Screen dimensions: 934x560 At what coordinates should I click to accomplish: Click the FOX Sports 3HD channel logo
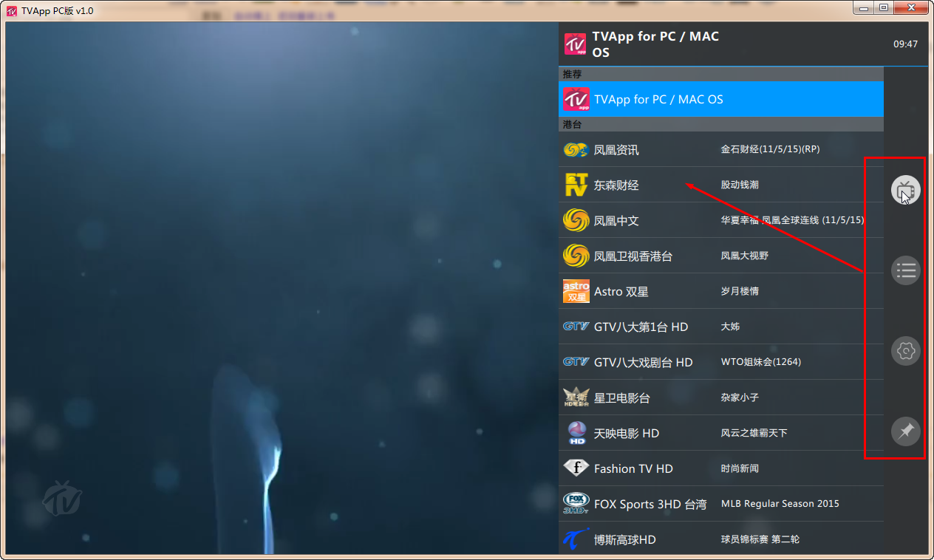576,503
